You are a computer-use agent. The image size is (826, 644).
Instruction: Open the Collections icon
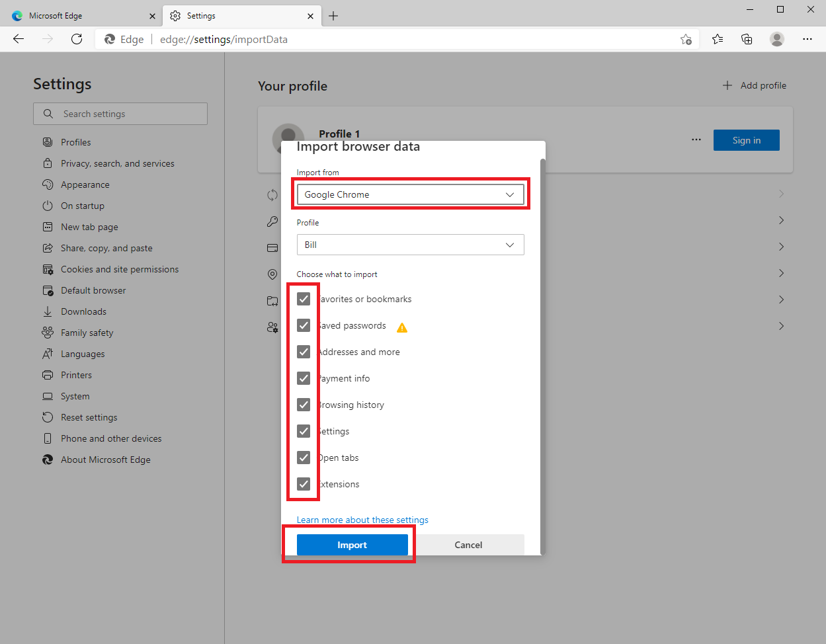[x=747, y=39]
